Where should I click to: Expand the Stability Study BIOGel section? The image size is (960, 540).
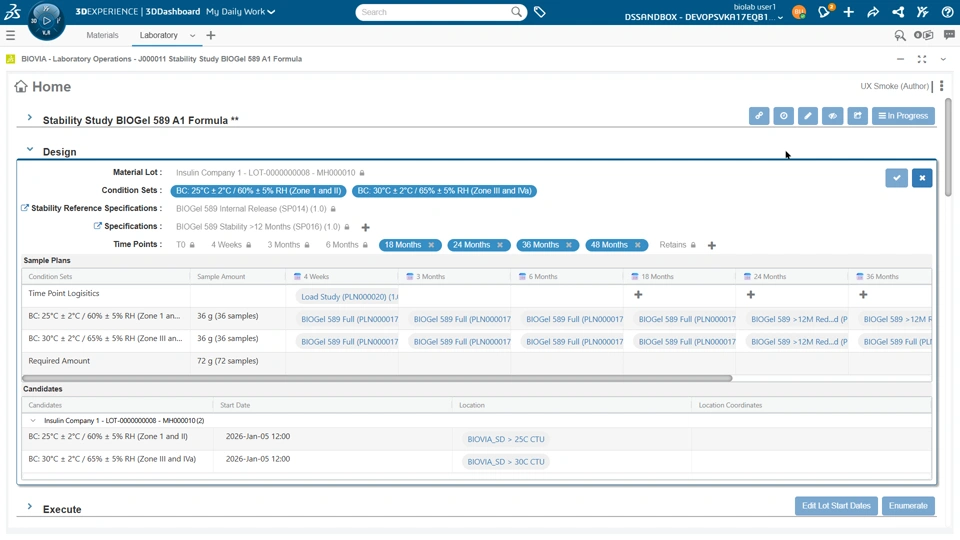(x=29, y=118)
